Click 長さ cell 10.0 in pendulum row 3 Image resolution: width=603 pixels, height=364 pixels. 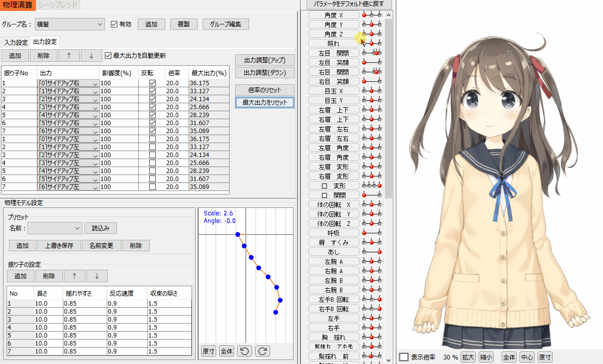pyautogui.click(x=48, y=319)
